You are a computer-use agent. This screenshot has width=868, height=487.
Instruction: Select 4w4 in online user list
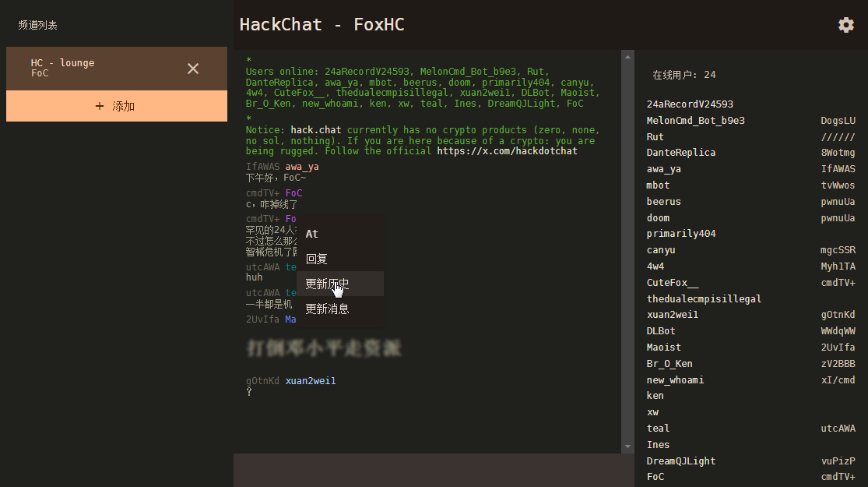655,266
